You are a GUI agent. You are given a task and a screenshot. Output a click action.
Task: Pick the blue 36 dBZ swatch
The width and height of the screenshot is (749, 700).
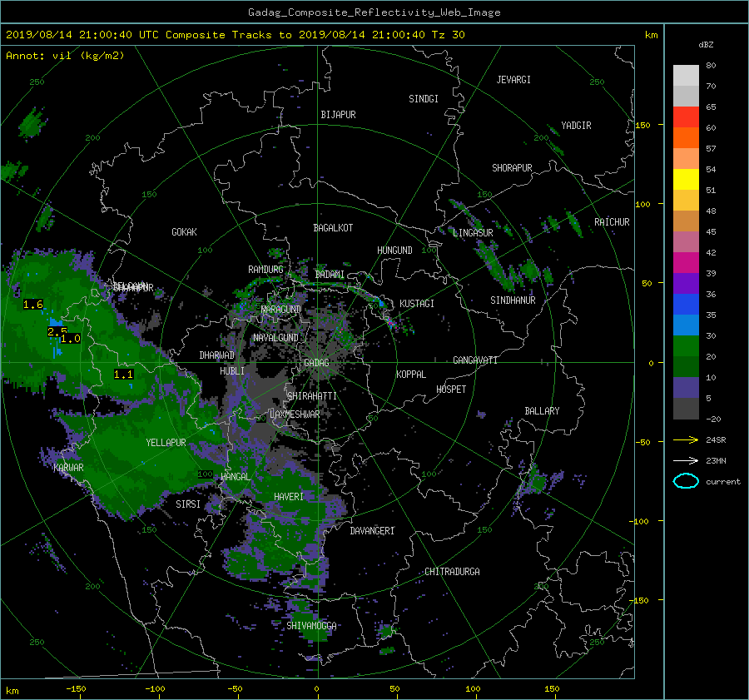(686, 304)
